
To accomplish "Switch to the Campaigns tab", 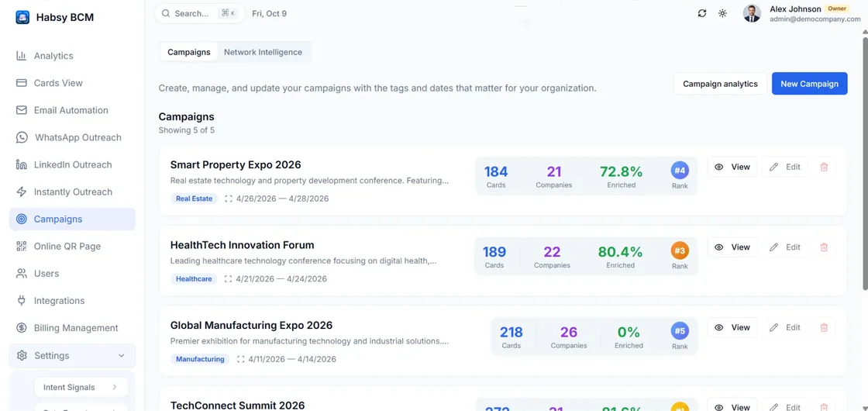I will (x=189, y=52).
